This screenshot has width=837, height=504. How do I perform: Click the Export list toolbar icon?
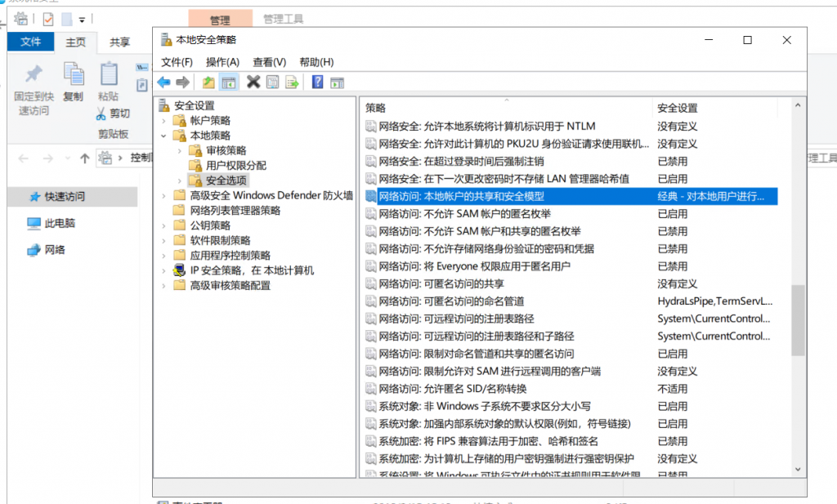pyautogui.click(x=291, y=82)
